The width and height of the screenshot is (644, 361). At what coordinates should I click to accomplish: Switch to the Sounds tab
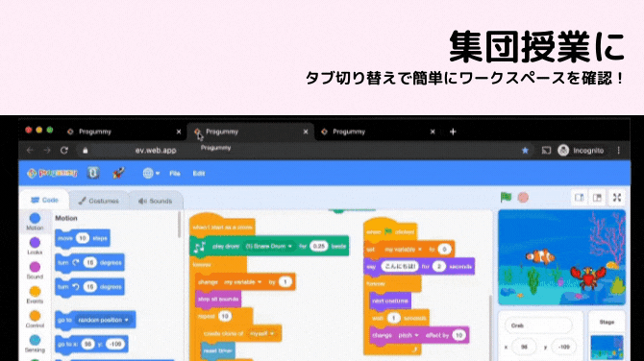(x=156, y=201)
